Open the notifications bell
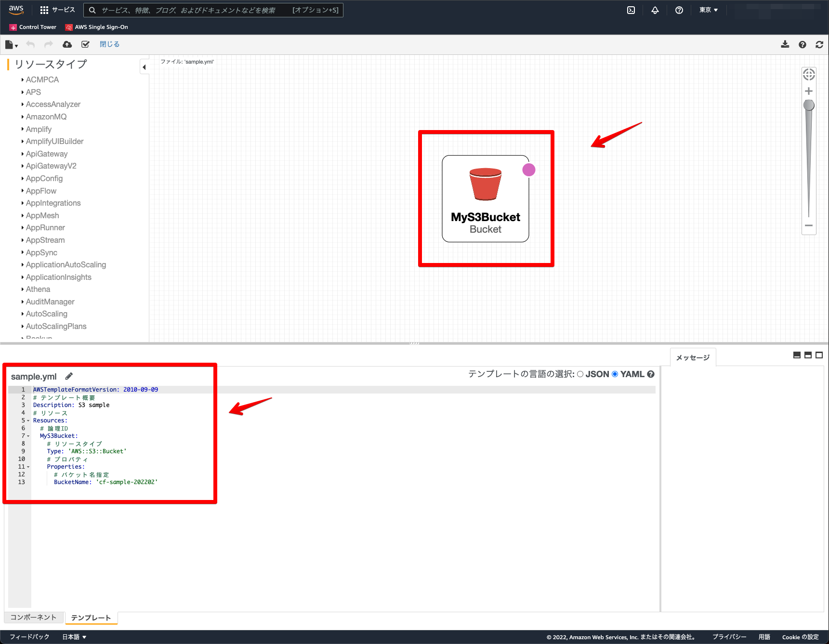This screenshot has height=644, width=829. coord(655,10)
